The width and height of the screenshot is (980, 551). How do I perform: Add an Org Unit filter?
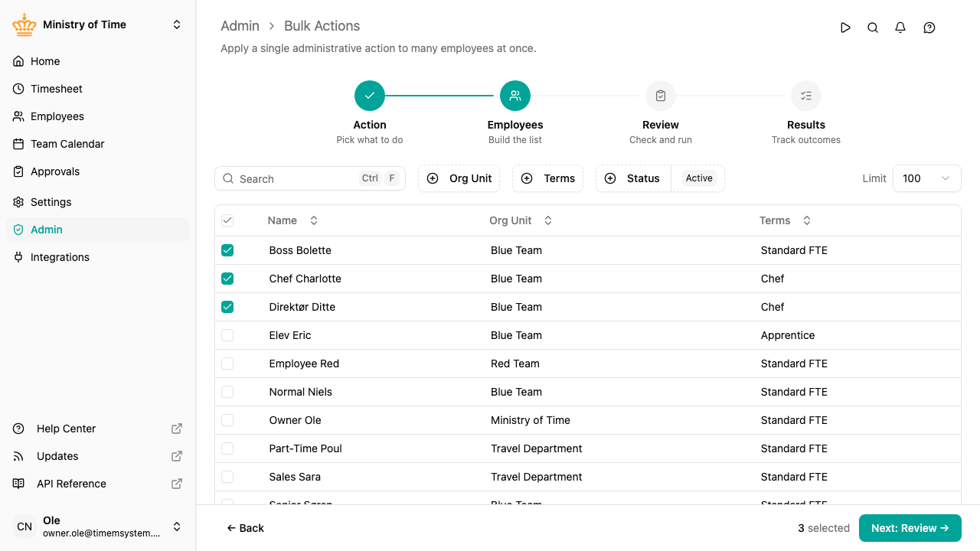[459, 178]
